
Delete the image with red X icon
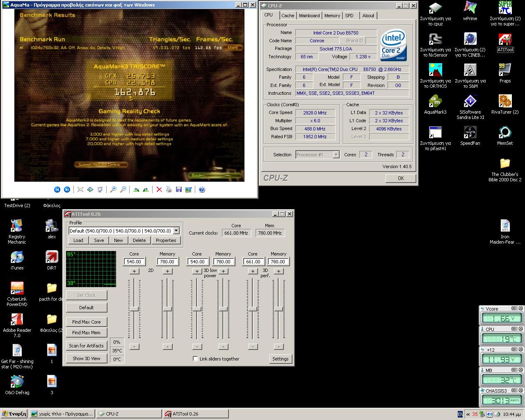[x=159, y=189]
